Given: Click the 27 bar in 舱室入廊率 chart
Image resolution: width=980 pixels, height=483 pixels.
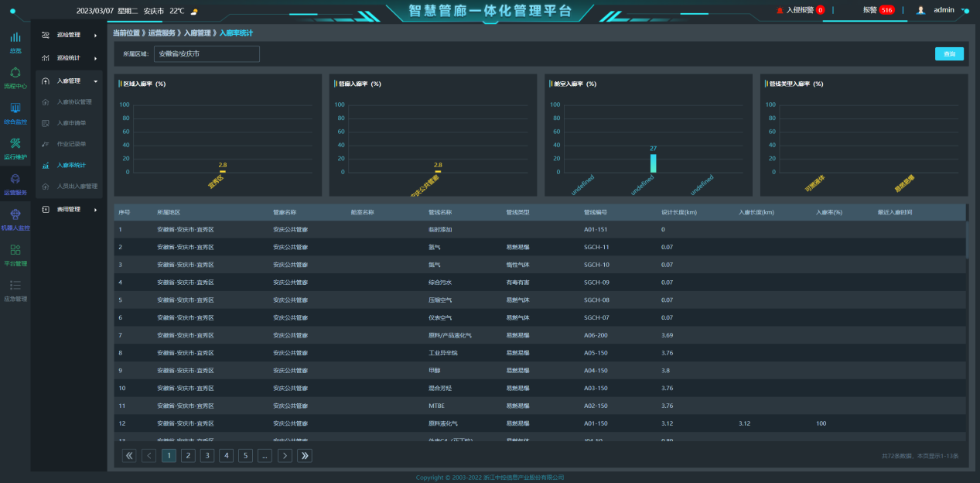Looking at the screenshot, I should (653, 163).
